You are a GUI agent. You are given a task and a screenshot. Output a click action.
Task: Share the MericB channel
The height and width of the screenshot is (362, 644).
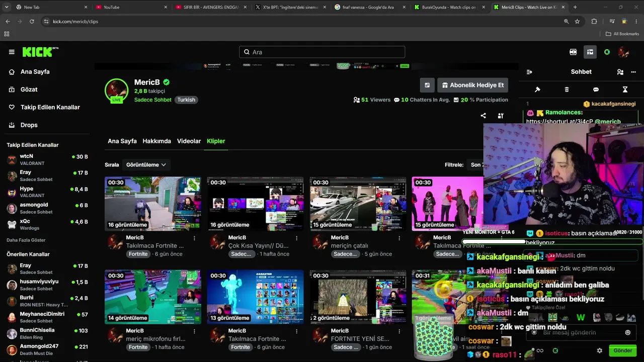pyautogui.click(x=483, y=116)
